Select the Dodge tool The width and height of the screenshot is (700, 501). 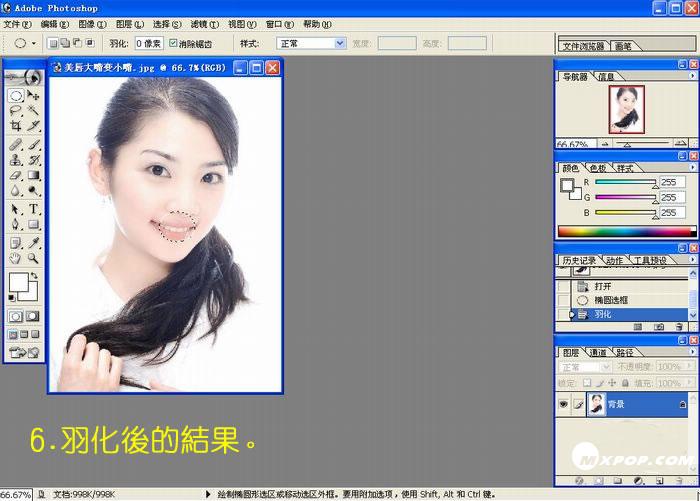[x=33, y=191]
